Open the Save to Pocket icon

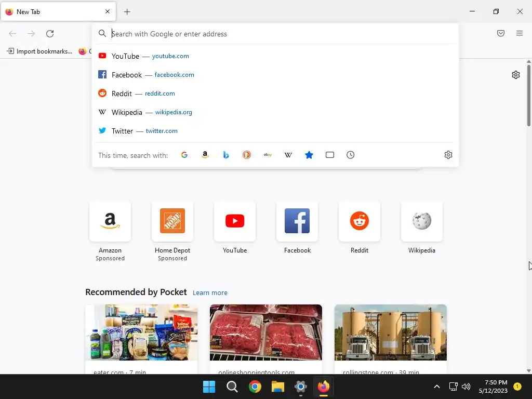click(x=501, y=33)
